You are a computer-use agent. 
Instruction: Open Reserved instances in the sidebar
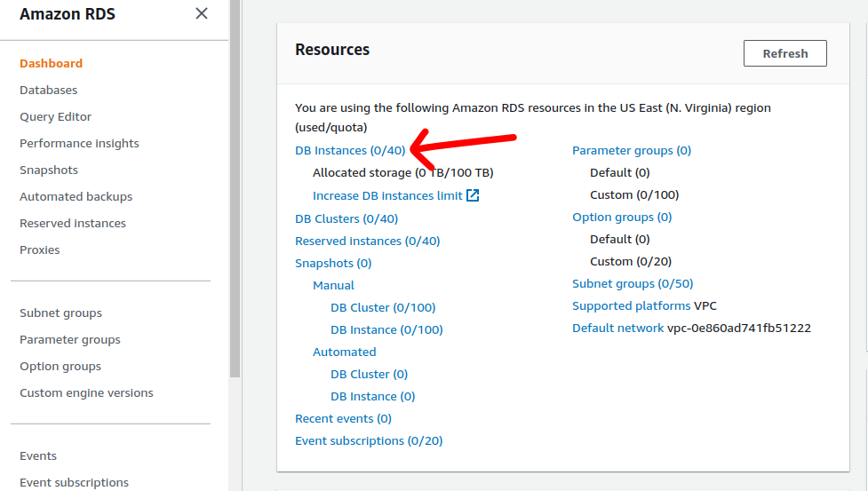pos(73,223)
